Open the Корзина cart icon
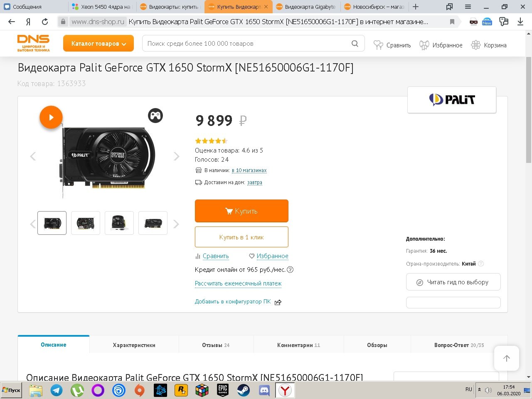Image resolution: width=532 pixels, height=399 pixels. click(489, 45)
